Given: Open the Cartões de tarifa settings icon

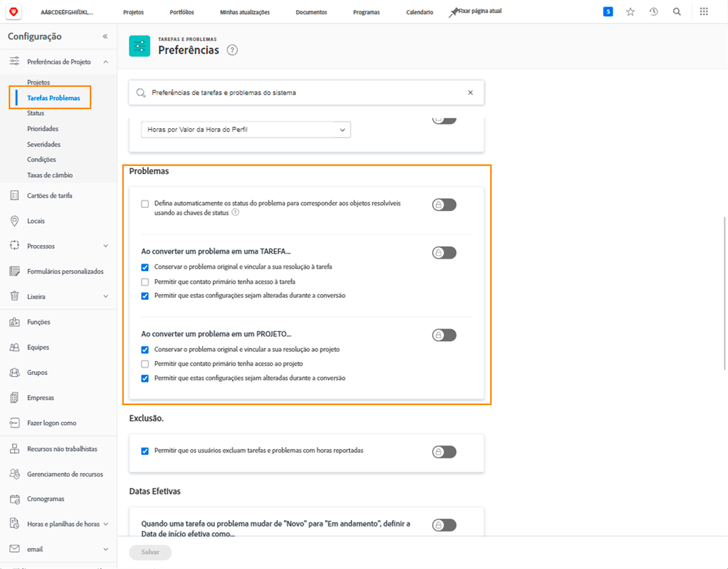Looking at the screenshot, I should [13, 195].
